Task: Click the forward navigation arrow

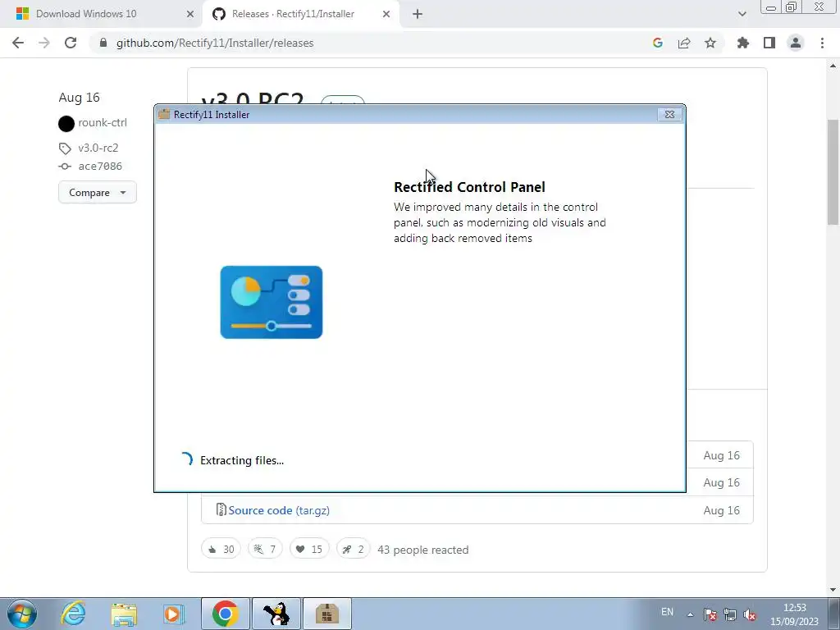Action: coord(44,43)
